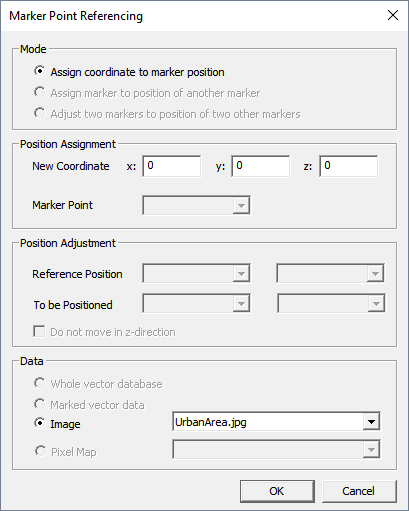Open second Reference Position dropdown

[330, 273]
